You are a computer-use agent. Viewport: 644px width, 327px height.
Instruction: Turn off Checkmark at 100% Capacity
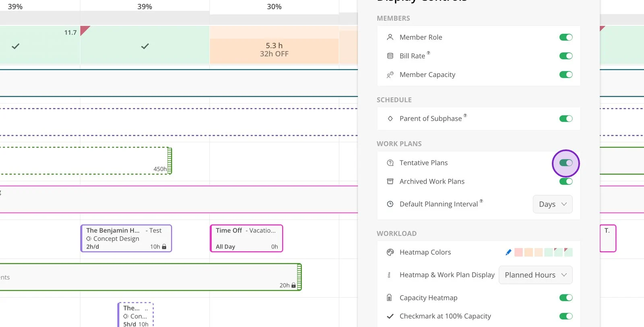click(566, 316)
